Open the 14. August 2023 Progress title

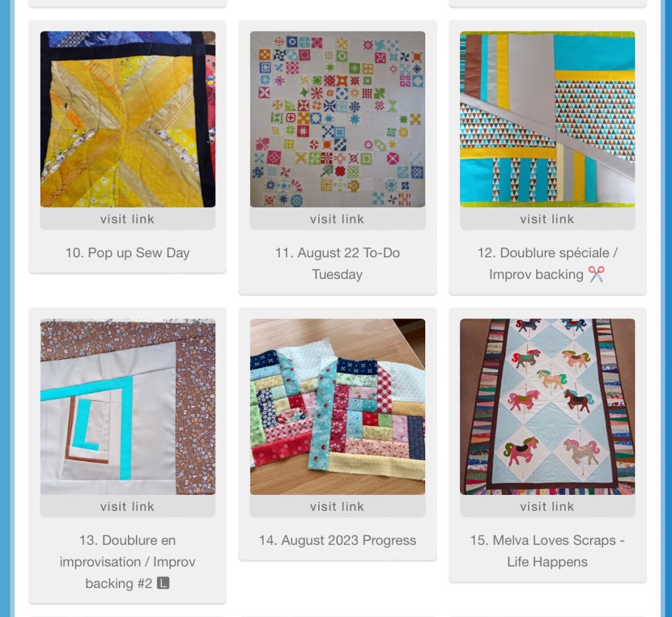[x=337, y=540]
